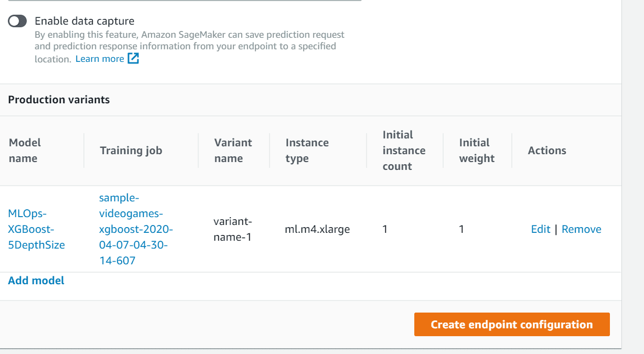Click the Training job column header
Viewport: 644px width, 354px height.
131,150
